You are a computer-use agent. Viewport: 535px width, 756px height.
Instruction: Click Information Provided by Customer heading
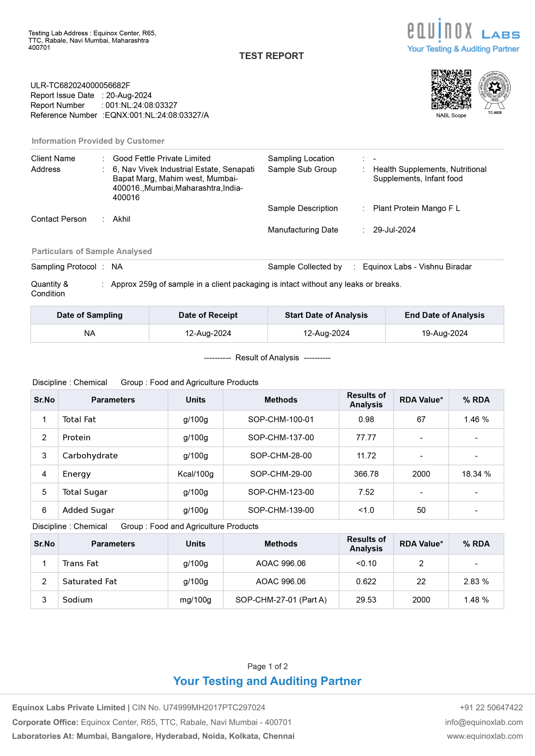98,141
